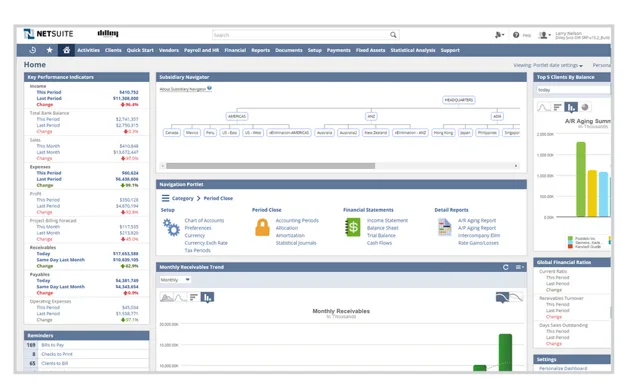Select line chart in Top 5 Clients

click(543, 107)
